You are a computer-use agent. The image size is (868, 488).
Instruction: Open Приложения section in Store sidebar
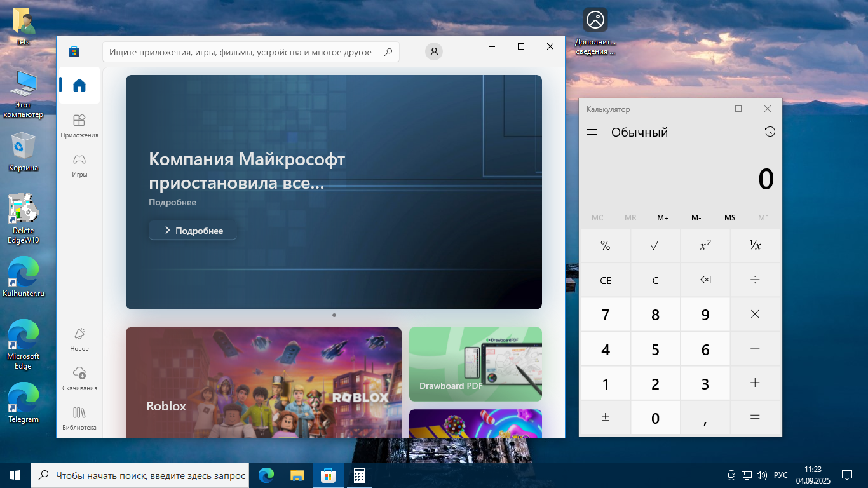pos(79,126)
